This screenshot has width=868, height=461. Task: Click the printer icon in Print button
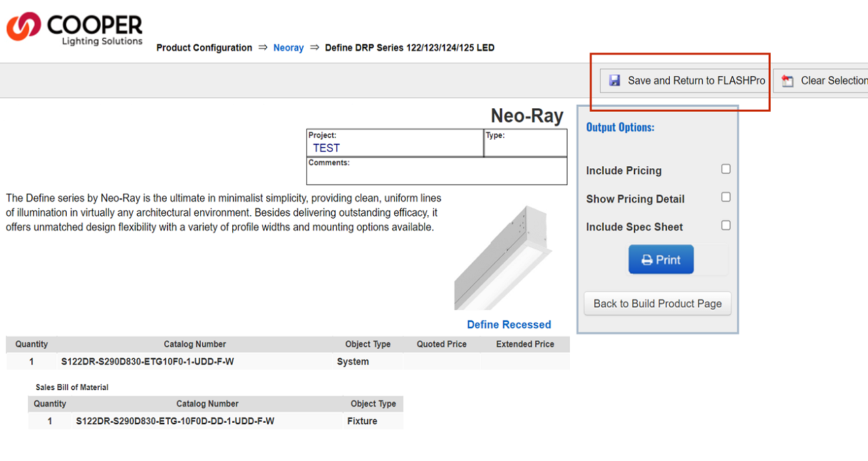click(x=647, y=260)
